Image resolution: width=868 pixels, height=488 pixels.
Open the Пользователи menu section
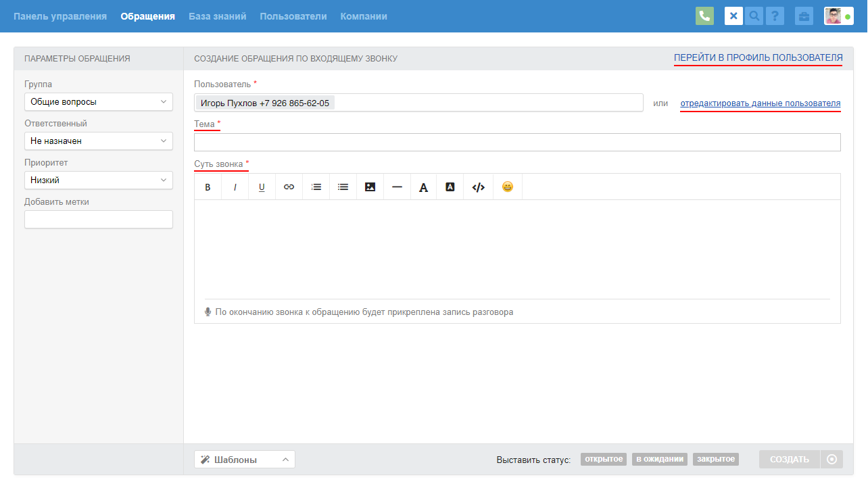293,16
